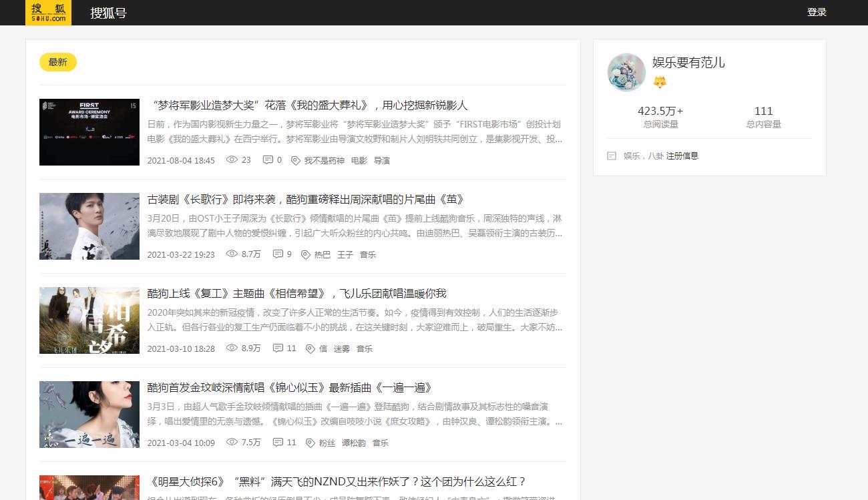The height and width of the screenshot is (500, 868).
Task: Select the 最新 tab
Action: click(58, 62)
